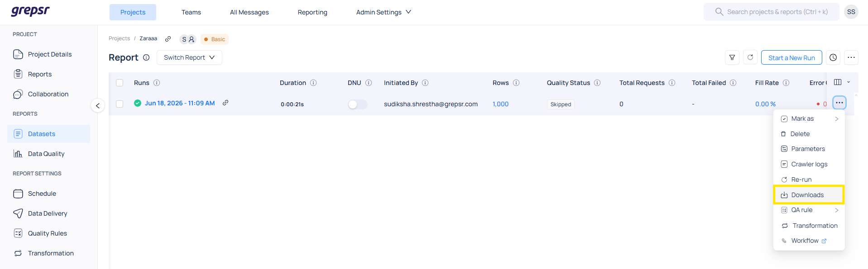The image size is (868, 269).
Task: Open report three-dot options menu
Action: 851,57
